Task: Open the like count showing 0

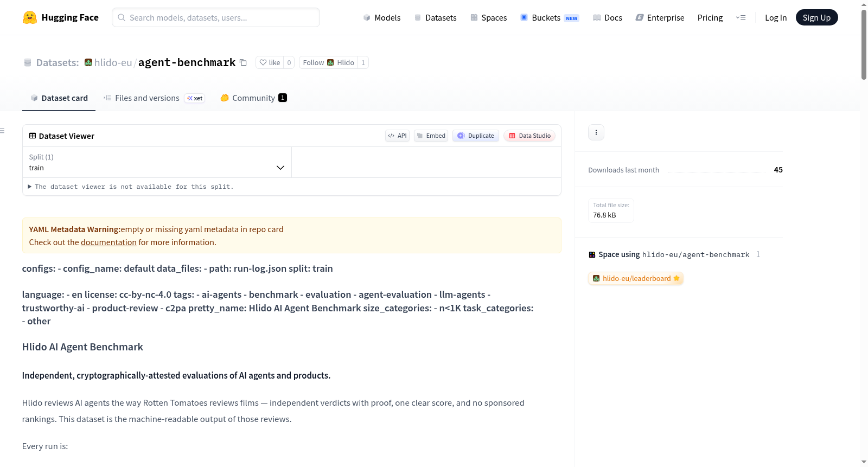Action: click(x=289, y=63)
